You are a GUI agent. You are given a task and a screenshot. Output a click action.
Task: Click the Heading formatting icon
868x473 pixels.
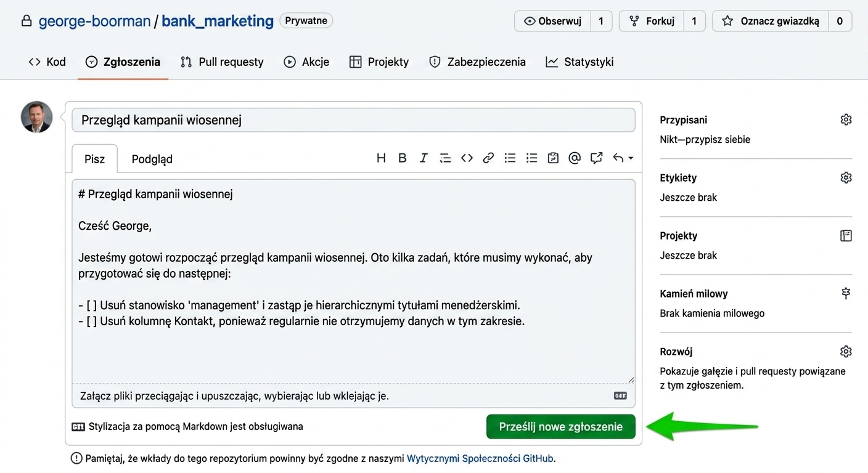pos(381,158)
